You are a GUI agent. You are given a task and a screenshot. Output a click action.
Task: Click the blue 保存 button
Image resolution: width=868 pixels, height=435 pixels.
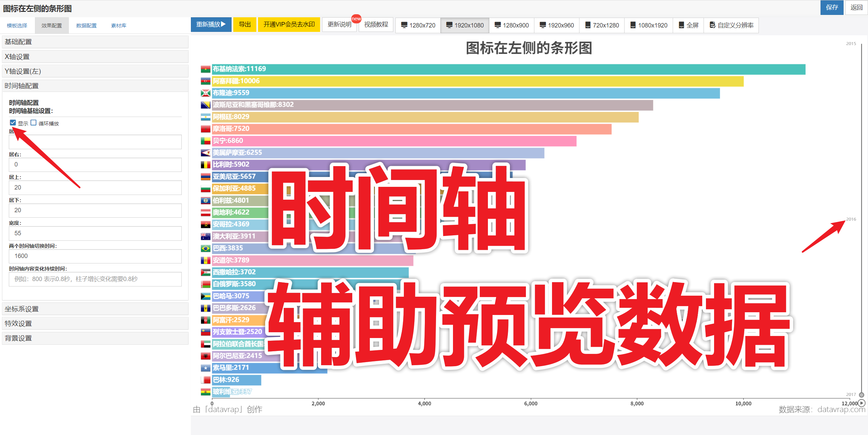[x=831, y=7]
